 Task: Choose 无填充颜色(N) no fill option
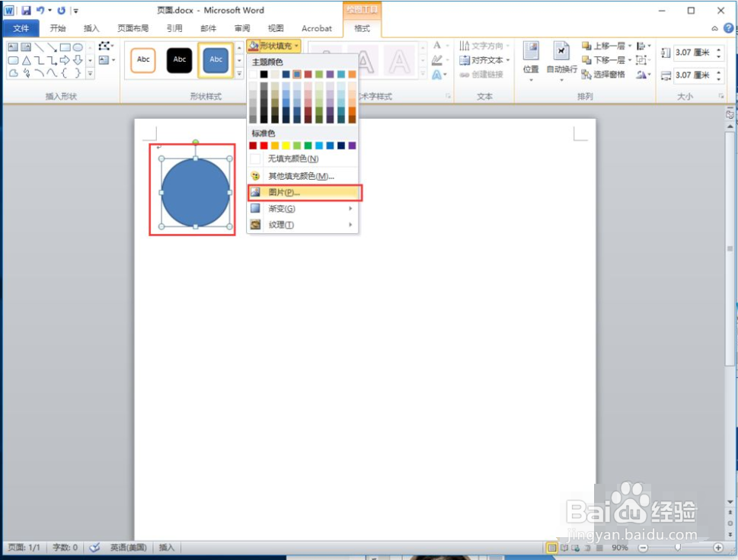303,158
